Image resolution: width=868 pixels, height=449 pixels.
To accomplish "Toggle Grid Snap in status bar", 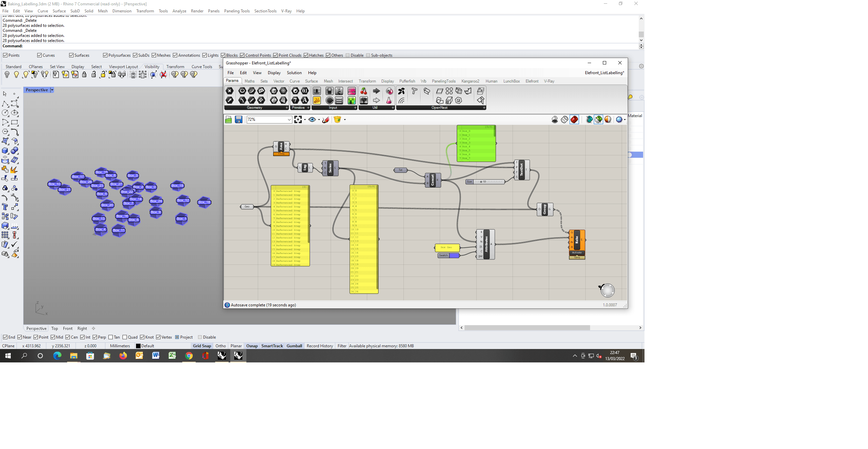I will [x=202, y=346].
